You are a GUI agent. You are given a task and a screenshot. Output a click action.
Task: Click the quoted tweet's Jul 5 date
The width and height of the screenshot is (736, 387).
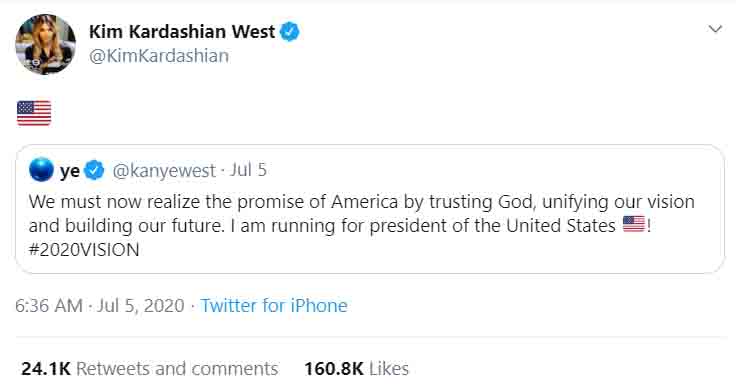248,170
